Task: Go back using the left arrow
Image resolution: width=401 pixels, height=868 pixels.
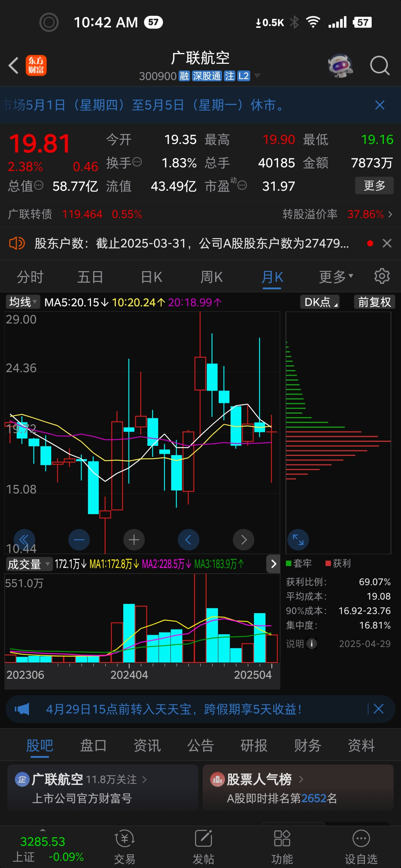Action: (x=14, y=66)
